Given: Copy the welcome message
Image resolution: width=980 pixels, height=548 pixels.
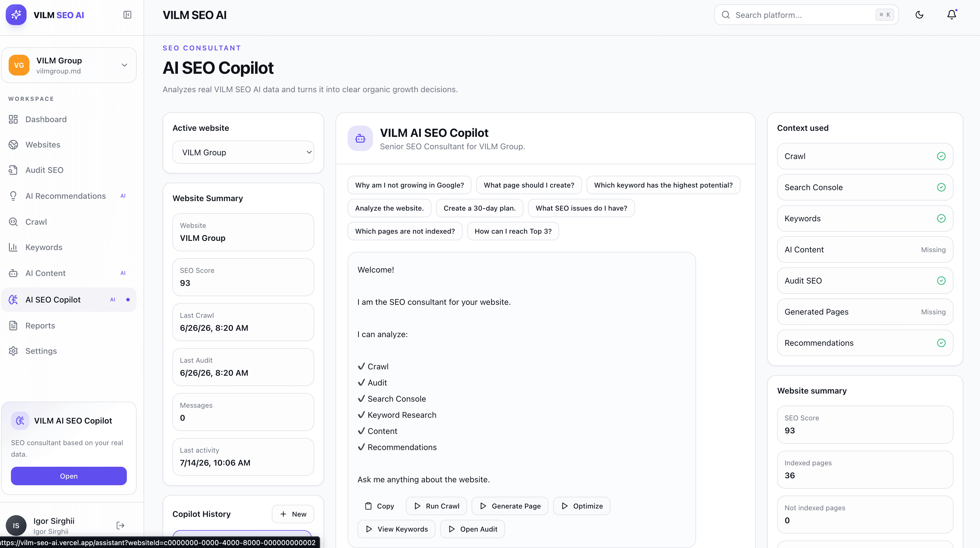Looking at the screenshot, I should point(380,506).
